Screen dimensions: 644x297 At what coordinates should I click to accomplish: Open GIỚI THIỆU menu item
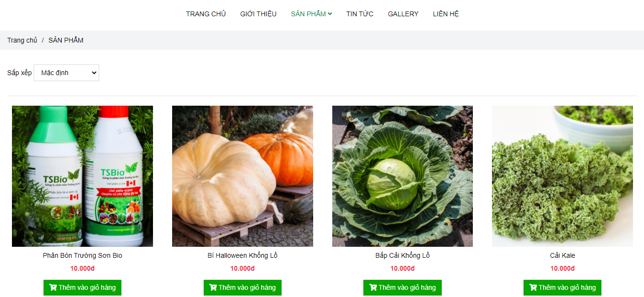point(258,14)
